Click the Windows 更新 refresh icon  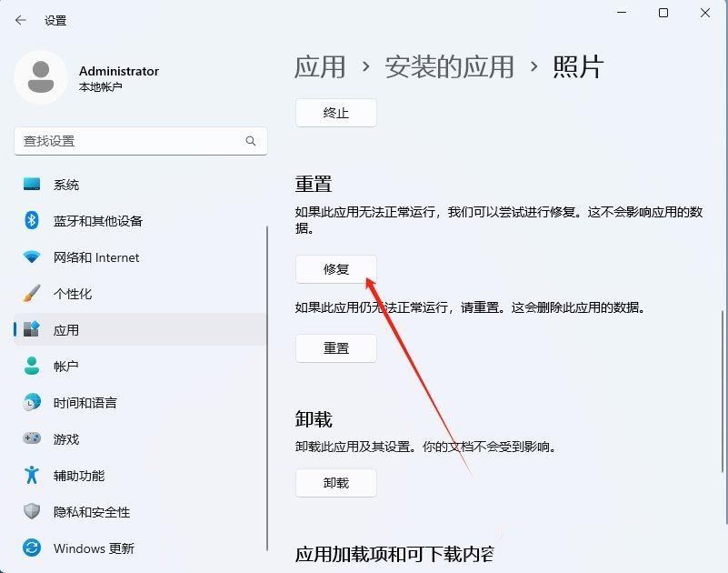click(32, 548)
